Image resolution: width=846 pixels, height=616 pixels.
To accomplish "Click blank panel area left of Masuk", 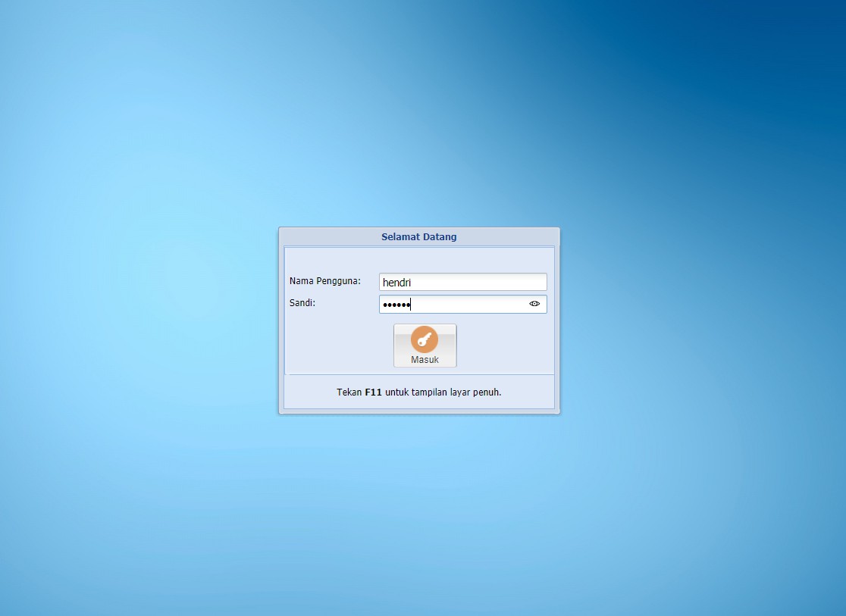I will point(337,346).
